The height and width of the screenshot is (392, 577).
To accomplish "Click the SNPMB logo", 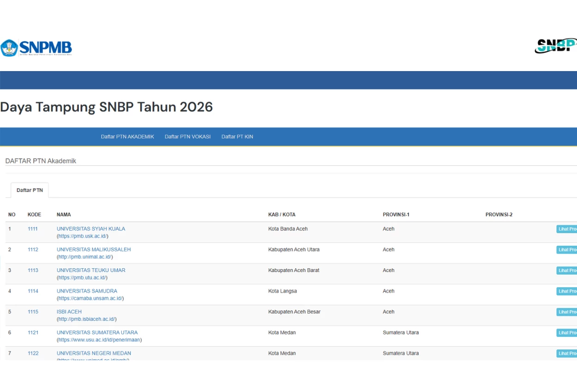I will click(36, 48).
